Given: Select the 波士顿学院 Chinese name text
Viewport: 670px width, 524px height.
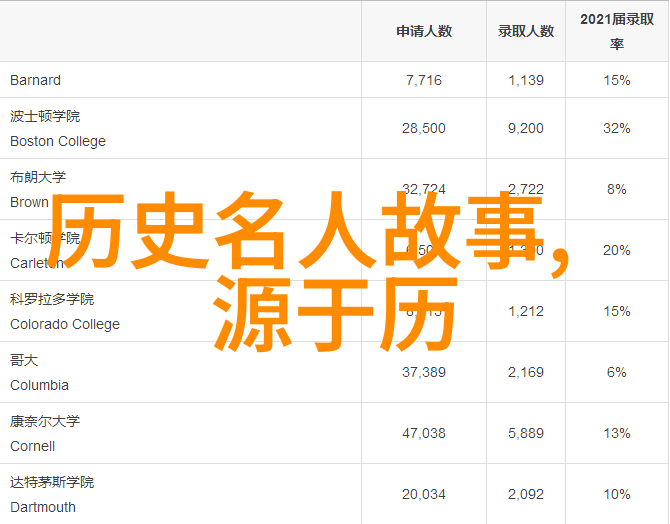Looking at the screenshot, I should [x=45, y=116].
